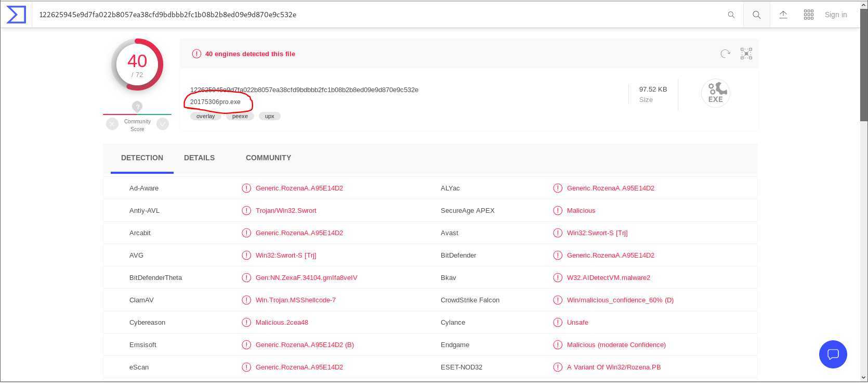Open the chat support button
The height and width of the screenshot is (383, 868).
point(833,354)
